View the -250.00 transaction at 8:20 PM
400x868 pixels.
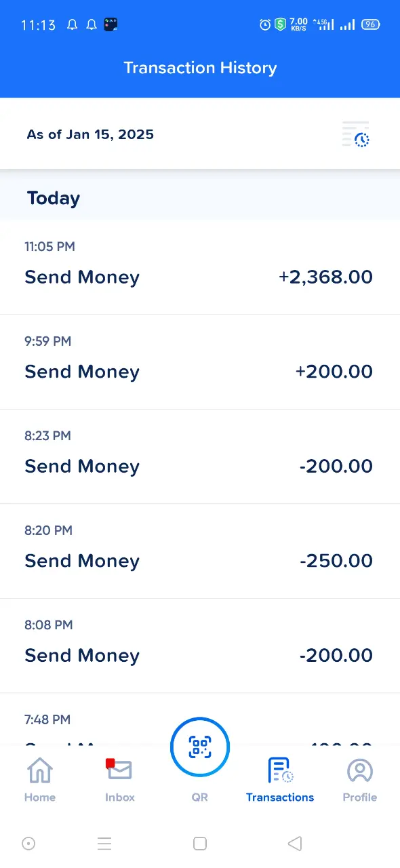pyautogui.click(x=200, y=551)
